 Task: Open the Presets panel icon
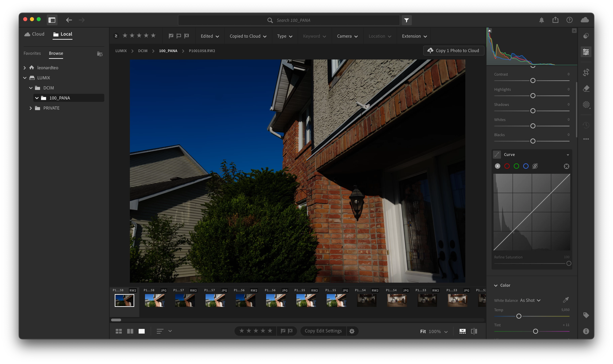(x=586, y=36)
